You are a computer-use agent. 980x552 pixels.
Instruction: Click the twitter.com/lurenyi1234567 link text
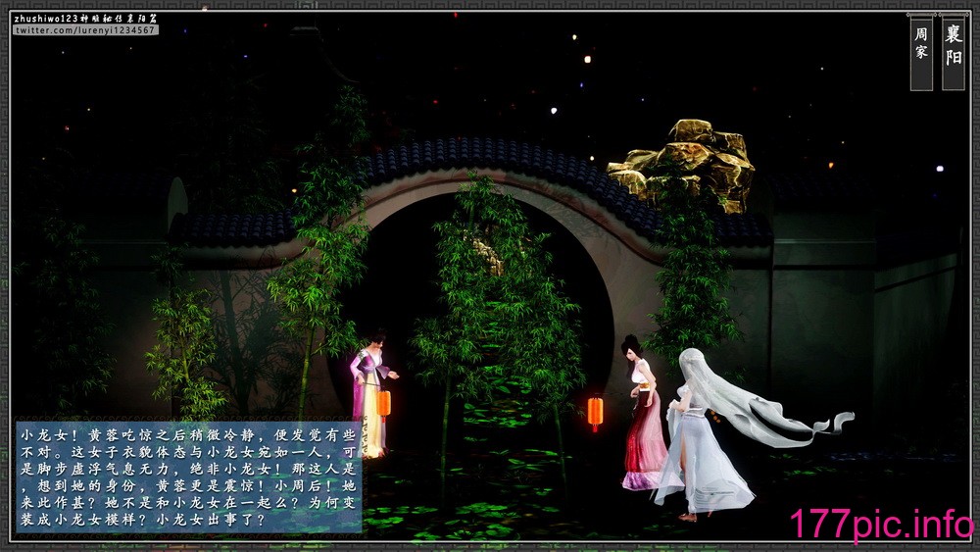[x=85, y=30]
